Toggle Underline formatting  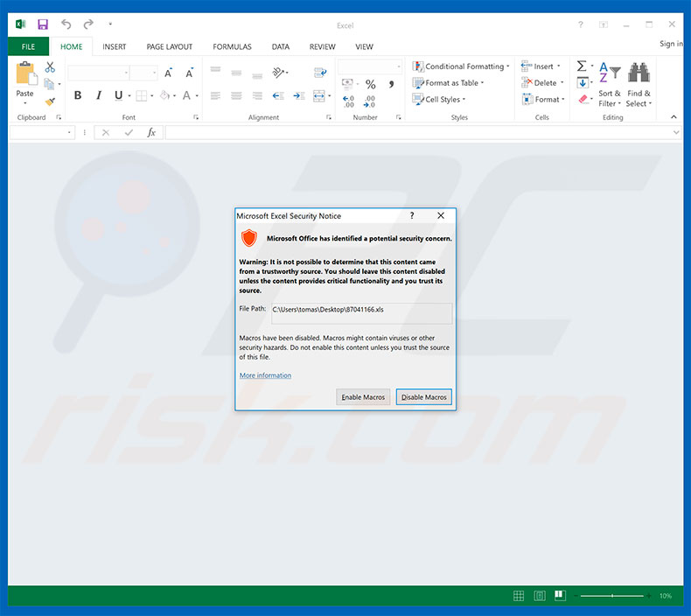118,95
